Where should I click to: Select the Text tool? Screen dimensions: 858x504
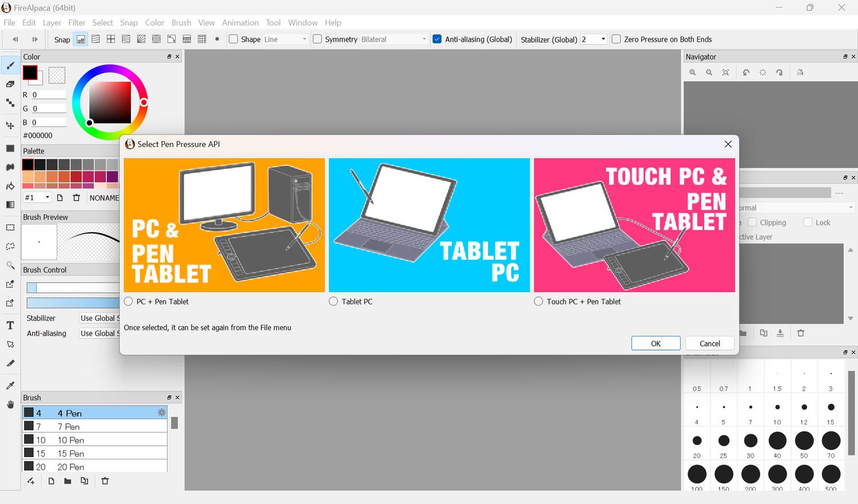coord(10,326)
